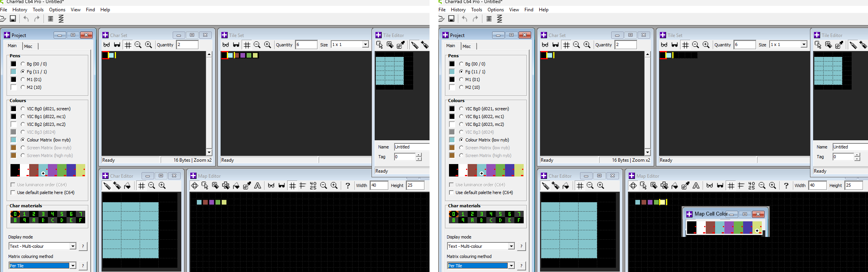Clear-glasses icon in left Tile Set toolbar
This screenshot has height=272, width=868.
click(x=226, y=45)
